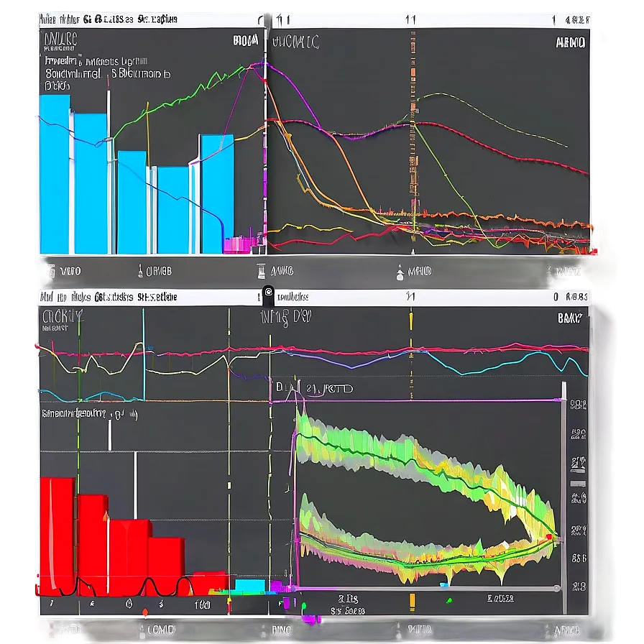Select the tallest red bar in the lower left chart
This screenshot has width=644, height=644.
[57, 536]
